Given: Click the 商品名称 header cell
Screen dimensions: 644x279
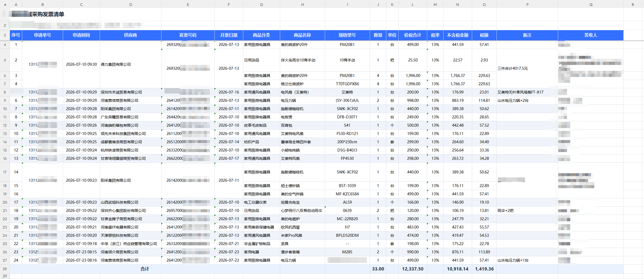Looking at the screenshot, I should coord(302,35).
